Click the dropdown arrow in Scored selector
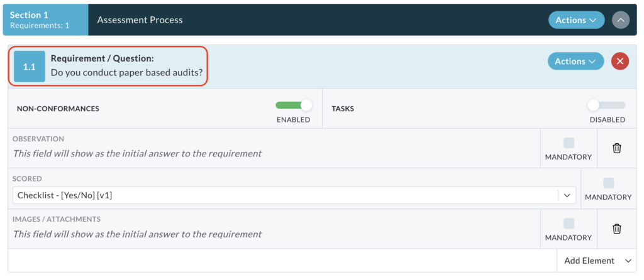Viewport: 644px width, 280px height. (x=567, y=195)
